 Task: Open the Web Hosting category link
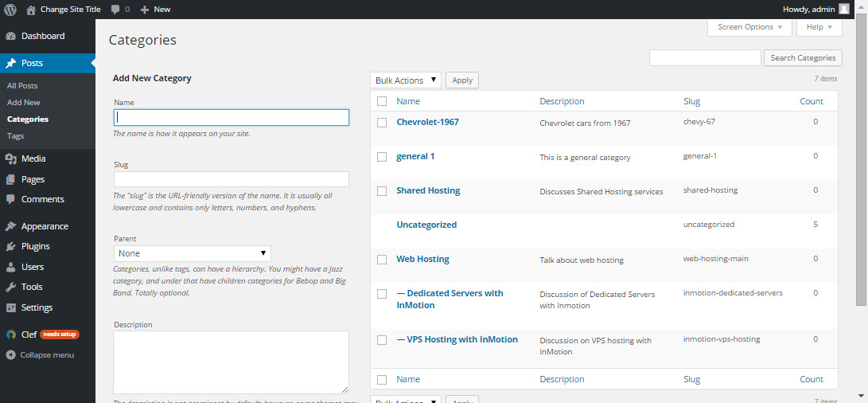coord(422,259)
